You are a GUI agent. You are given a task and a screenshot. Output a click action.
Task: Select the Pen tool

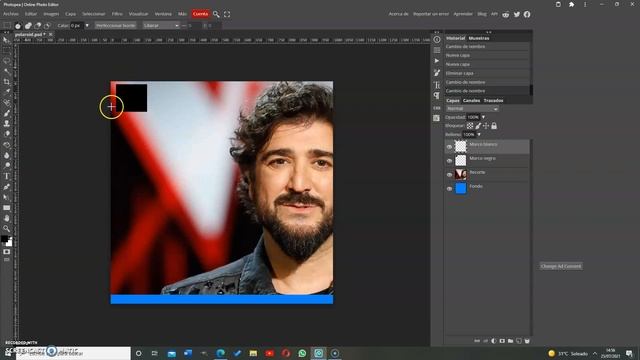pyautogui.click(x=6, y=187)
